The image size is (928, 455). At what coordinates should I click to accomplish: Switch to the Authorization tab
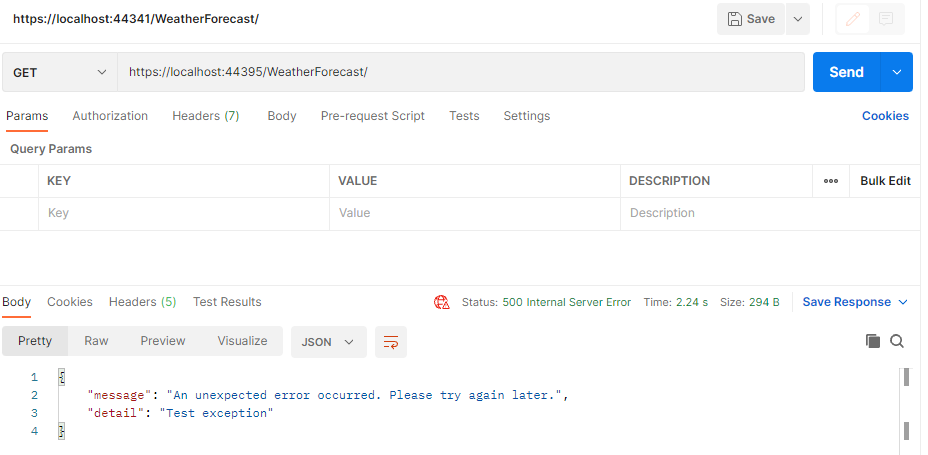pos(110,116)
